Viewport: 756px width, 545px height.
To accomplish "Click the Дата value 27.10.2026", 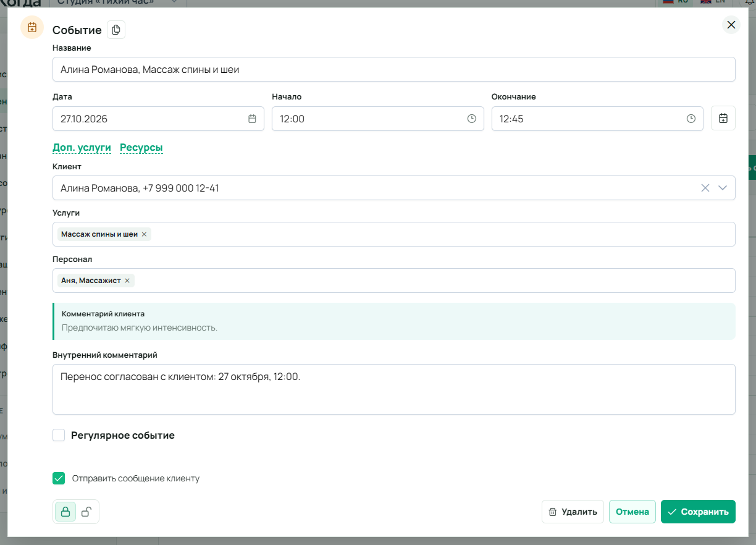I will point(84,119).
